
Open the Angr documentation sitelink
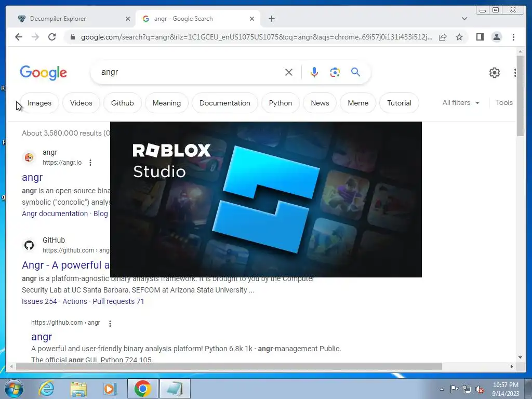[55, 214]
